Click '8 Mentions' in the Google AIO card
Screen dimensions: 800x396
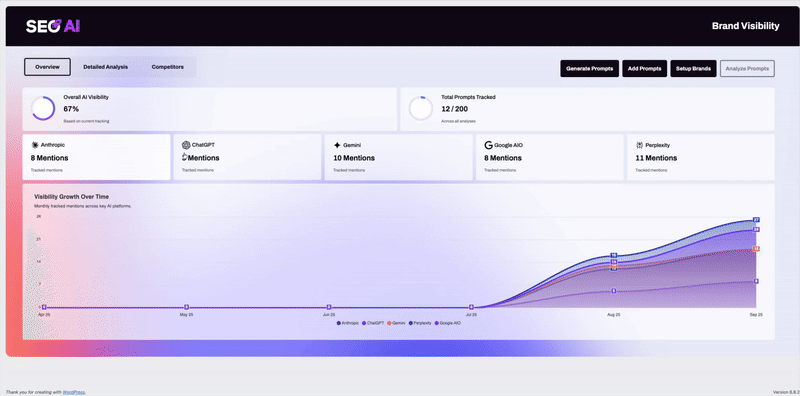tap(503, 158)
